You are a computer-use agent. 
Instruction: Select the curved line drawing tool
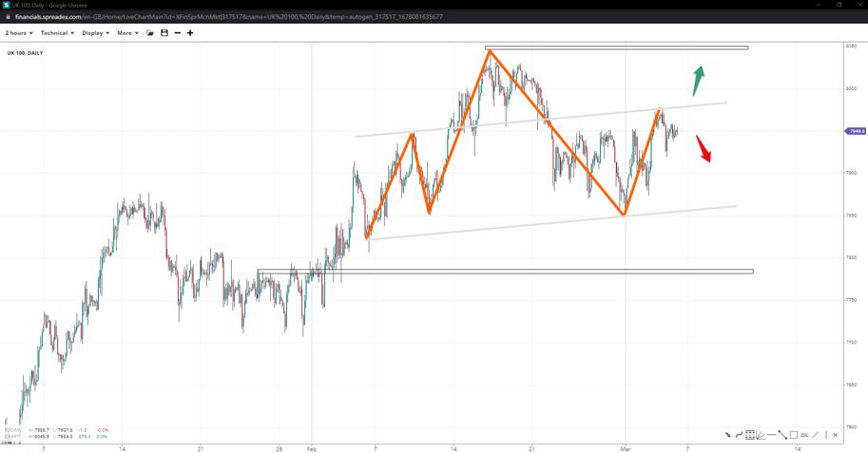(739, 435)
